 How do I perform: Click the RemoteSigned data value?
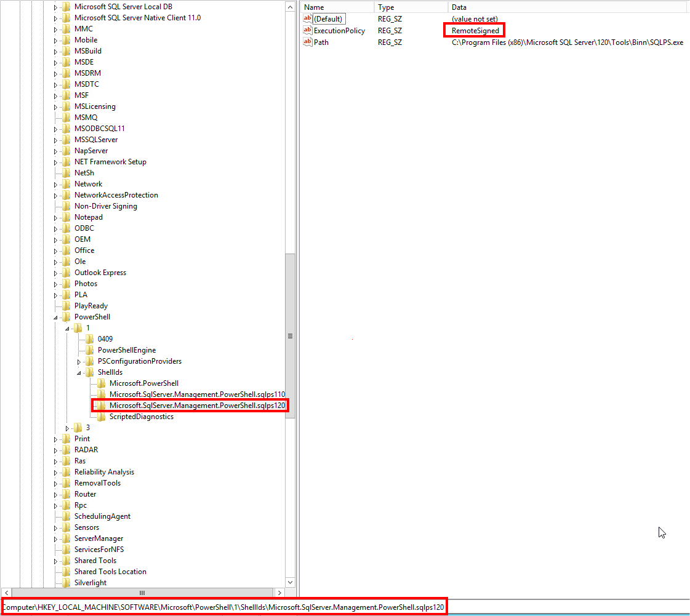pyautogui.click(x=475, y=30)
